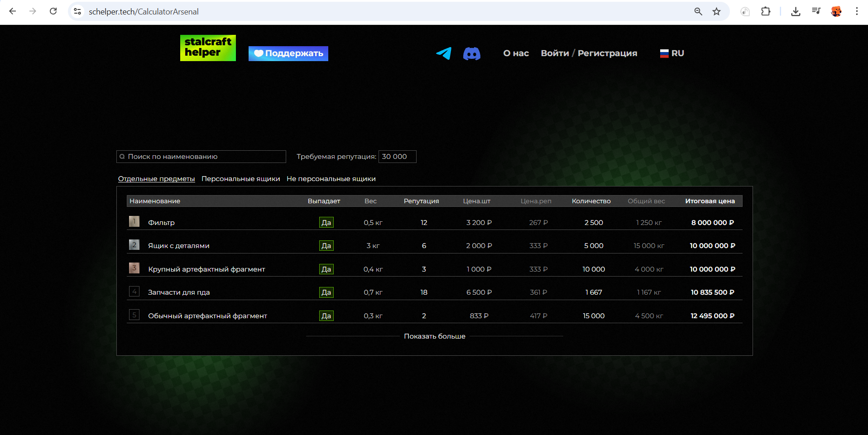Open the О нас page
The height and width of the screenshot is (435, 868).
coord(516,53)
